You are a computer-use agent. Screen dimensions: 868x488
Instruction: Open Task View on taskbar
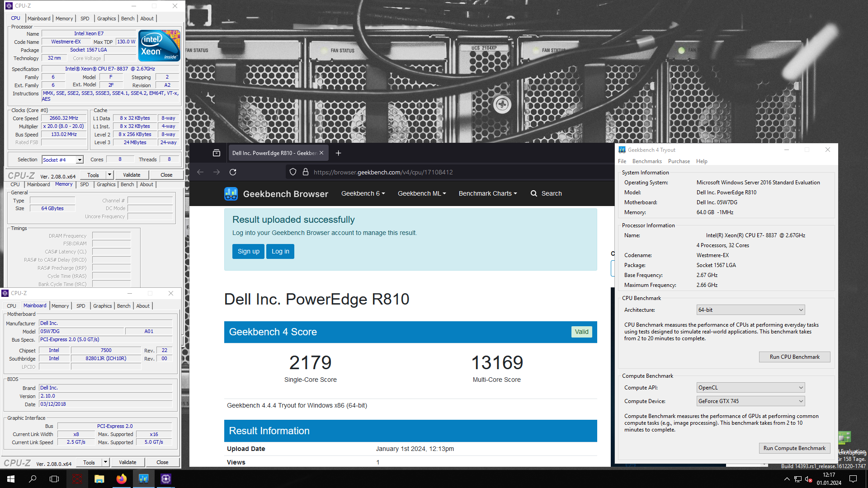pos(54,479)
